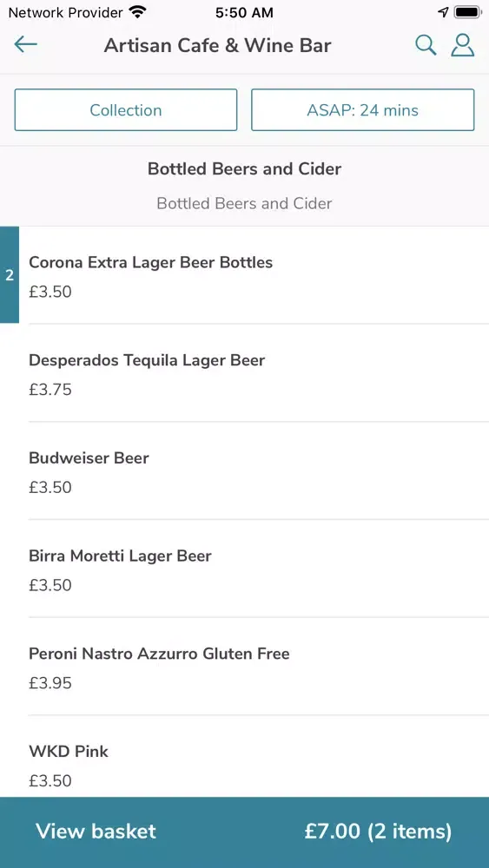Tap the Artisan Cafe & Wine Bar title

[x=218, y=45]
